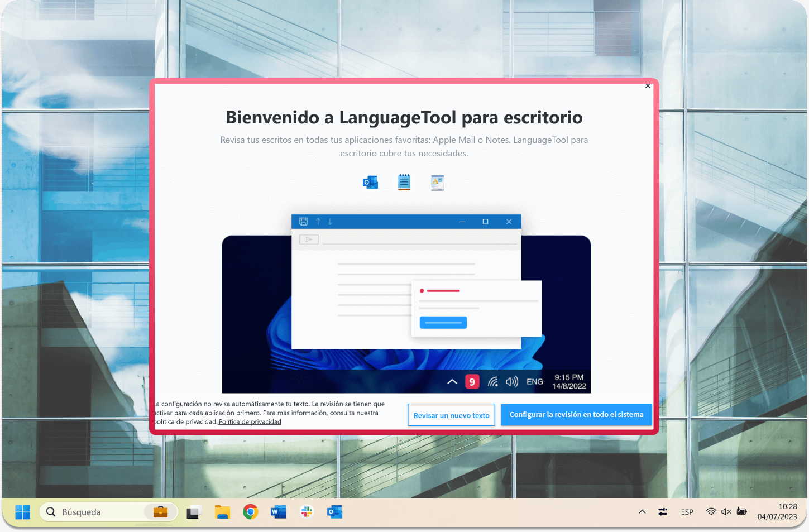Click the briefcase icon in the search box
Viewport: 809px width, 532px height.
pos(161,512)
